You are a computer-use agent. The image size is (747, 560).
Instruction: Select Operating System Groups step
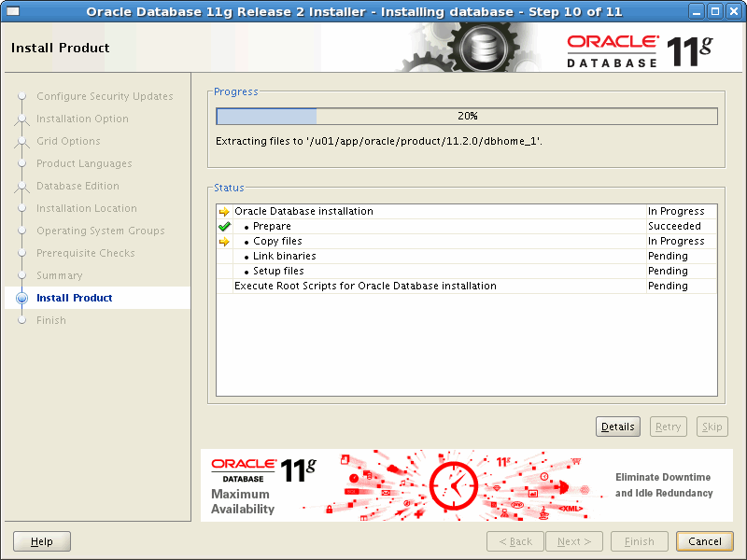101,231
